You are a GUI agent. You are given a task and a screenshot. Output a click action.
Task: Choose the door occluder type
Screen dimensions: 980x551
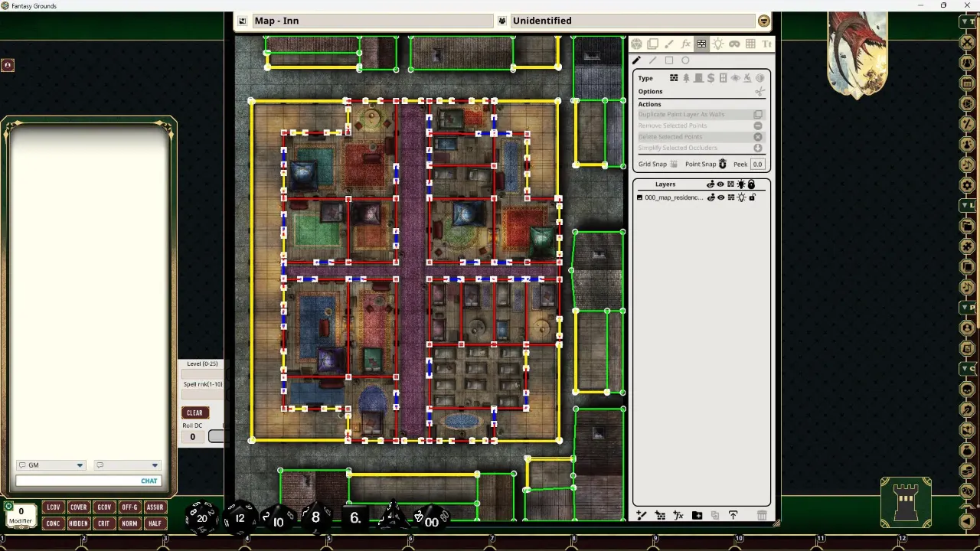point(698,78)
